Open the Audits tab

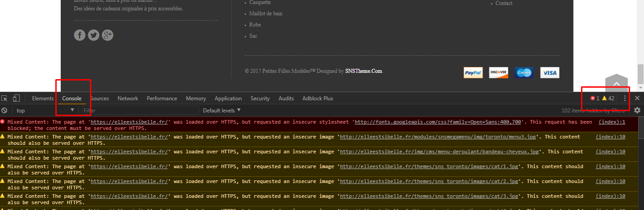(x=286, y=98)
